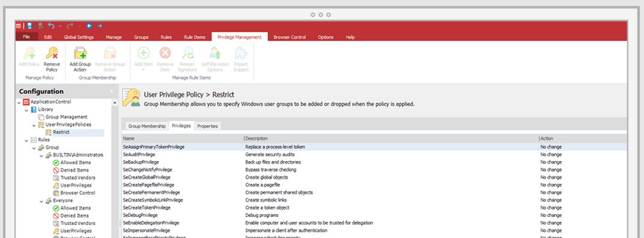Switch to the Group Membership tab
This screenshot has width=644, height=238.
(x=147, y=126)
